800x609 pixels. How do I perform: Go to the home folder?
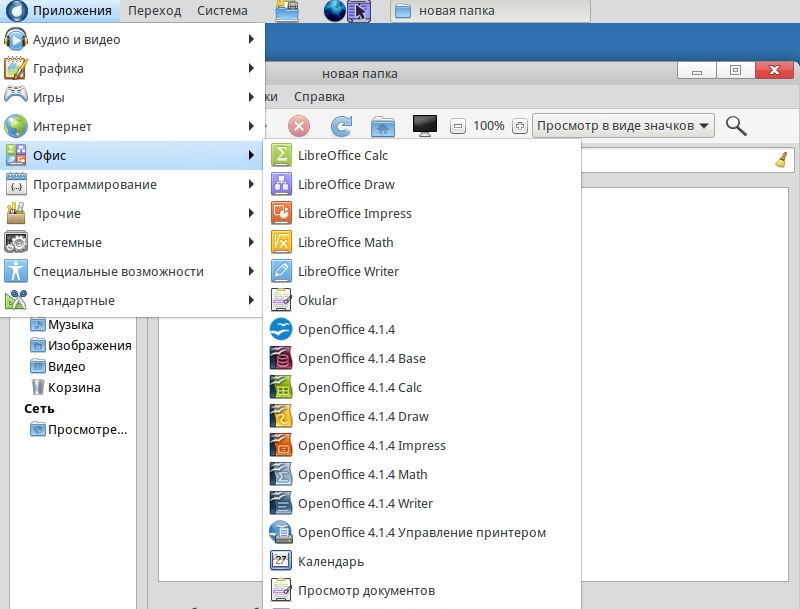[383, 126]
